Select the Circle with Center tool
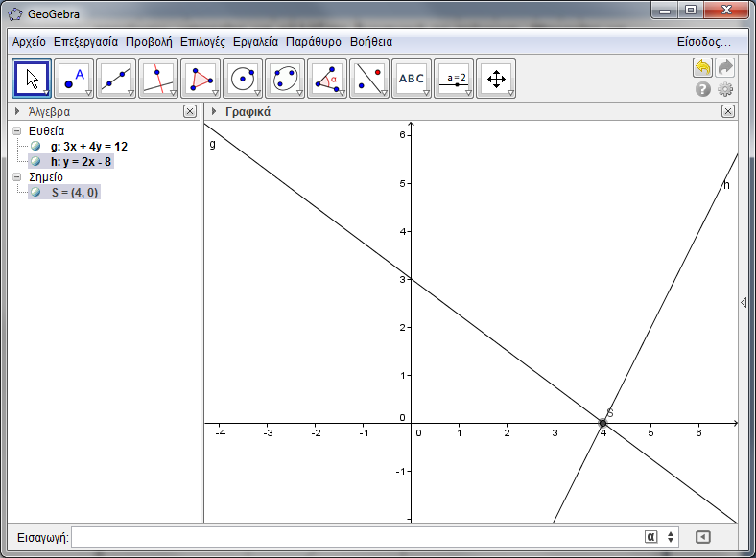756x558 pixels. 243,79
